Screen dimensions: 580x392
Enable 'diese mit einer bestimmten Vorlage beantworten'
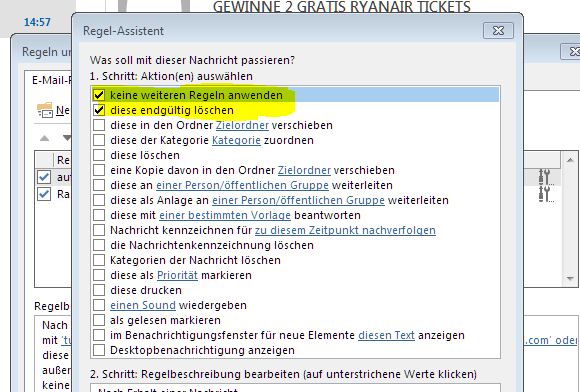coord(99,215)
